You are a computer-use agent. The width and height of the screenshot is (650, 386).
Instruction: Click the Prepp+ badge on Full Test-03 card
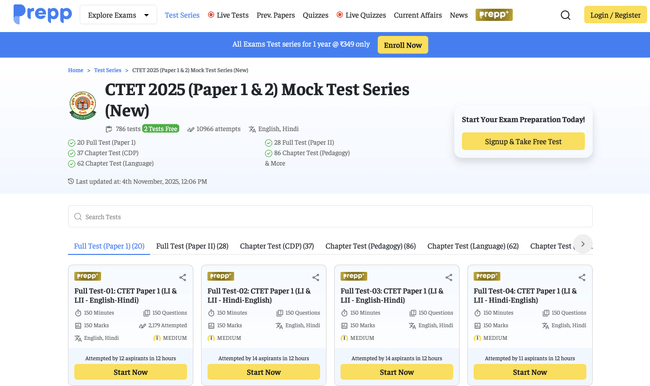click(x=354, y=276)
